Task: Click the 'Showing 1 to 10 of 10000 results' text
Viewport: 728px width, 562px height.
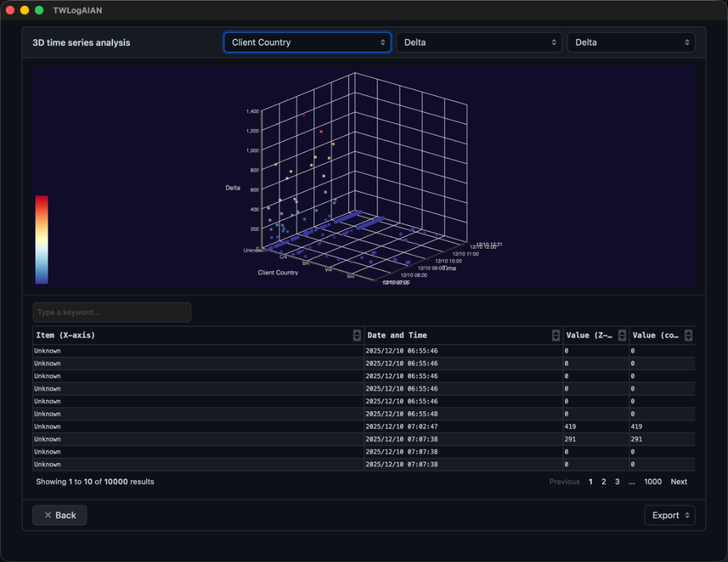Action: pos(95,482)
